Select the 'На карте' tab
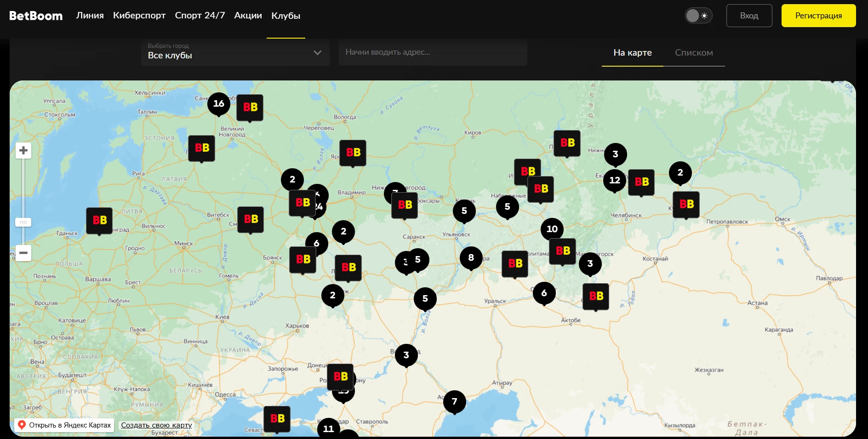The height and width of the screenshot is (439, 868). click(x=632, y=53)
